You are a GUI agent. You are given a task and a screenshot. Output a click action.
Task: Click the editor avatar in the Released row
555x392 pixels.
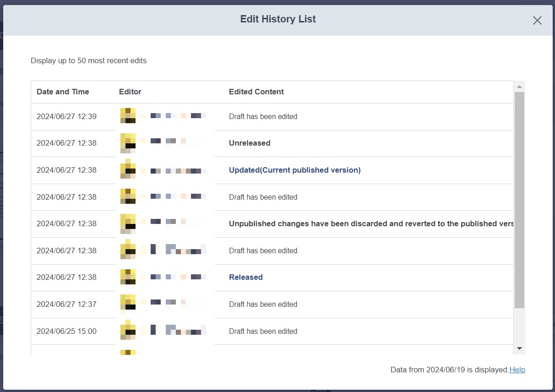(x=128, y=277)
